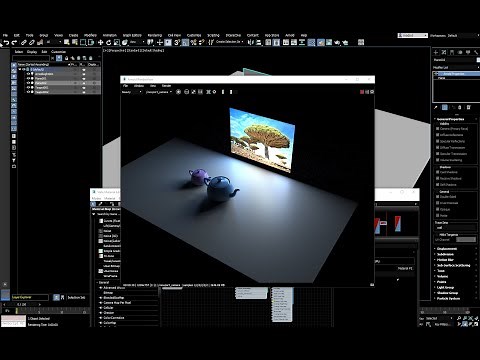Collapse the layer 0 (default) tree node

[20, 69]
